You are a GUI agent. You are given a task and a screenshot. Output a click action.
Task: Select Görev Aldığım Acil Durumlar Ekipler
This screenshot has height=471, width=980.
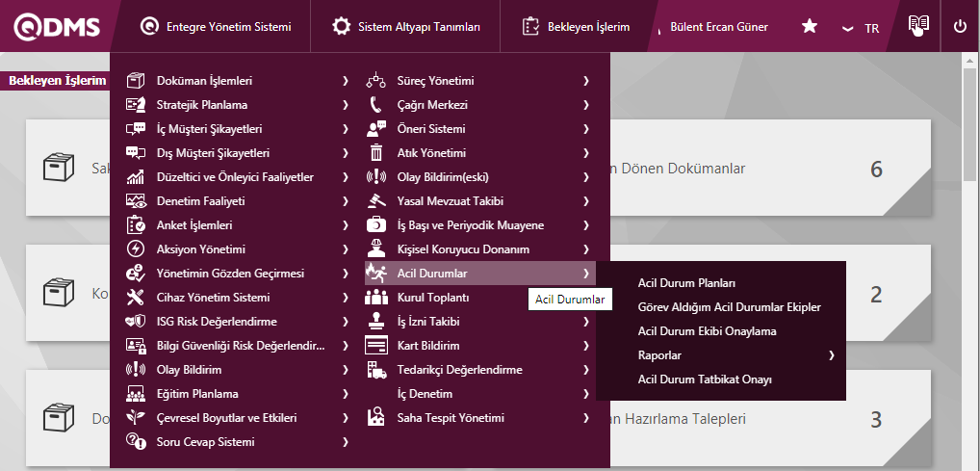click(x=729, y=307)
